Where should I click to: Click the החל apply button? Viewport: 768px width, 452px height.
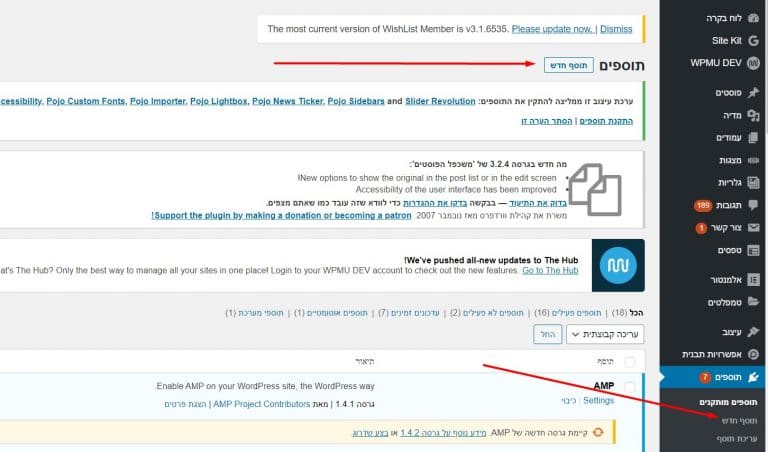(x=548, y=334)
